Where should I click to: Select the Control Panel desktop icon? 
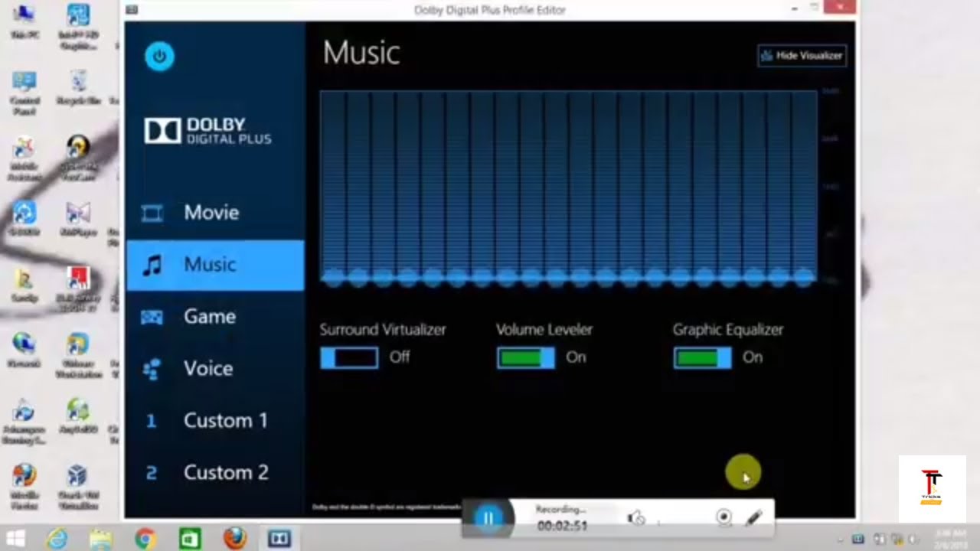(x=24, y=93)
